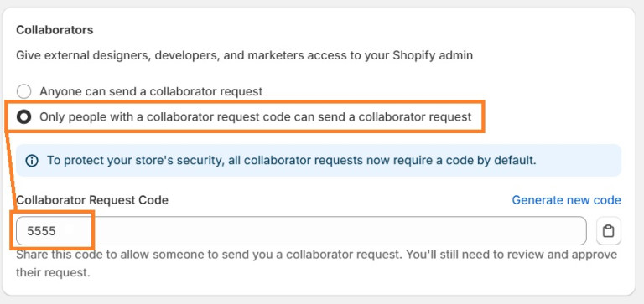Click the 'Only people with a collaborator request code' label

coord(255,117)
